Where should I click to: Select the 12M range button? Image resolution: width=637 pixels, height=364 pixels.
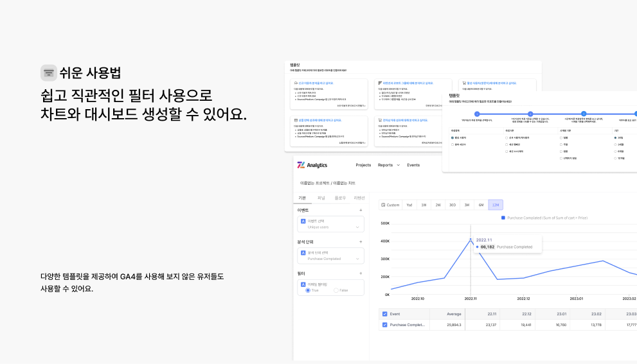[496, 205]
